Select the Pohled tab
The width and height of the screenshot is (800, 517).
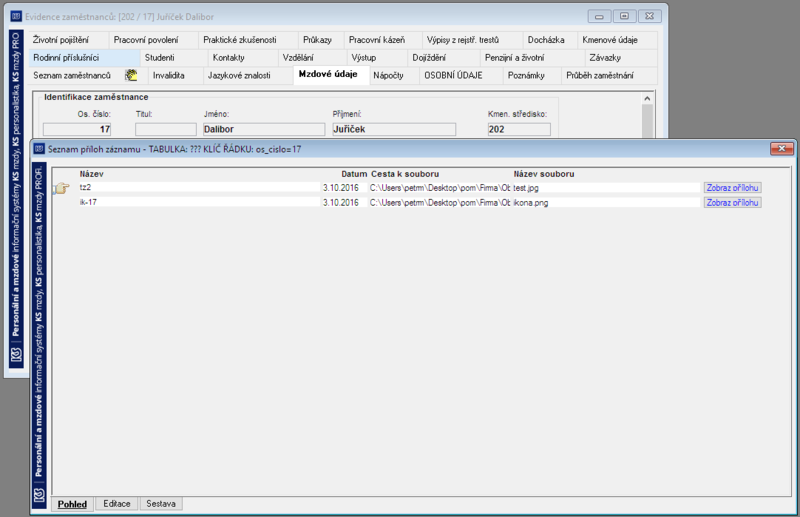tap(72, 504)
